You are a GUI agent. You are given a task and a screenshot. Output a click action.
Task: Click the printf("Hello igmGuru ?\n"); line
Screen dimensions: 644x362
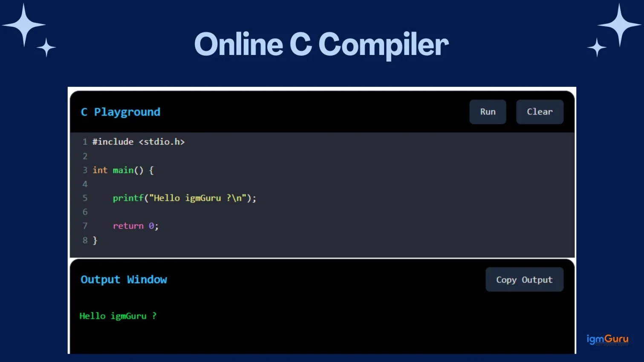tap(185, 198)
